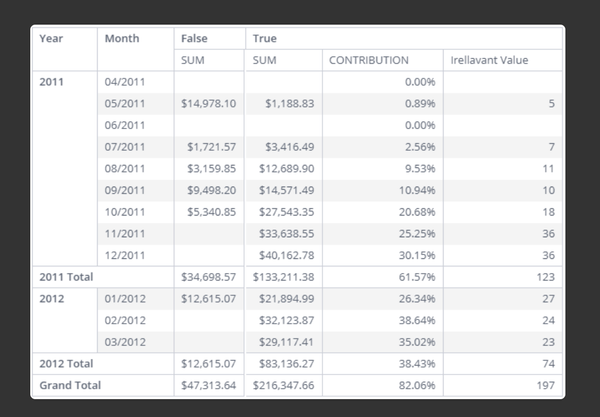Click the $40,162.78 value cell
Image resolution: width=600 pixels, height=417 pixels.
point(285,255)
